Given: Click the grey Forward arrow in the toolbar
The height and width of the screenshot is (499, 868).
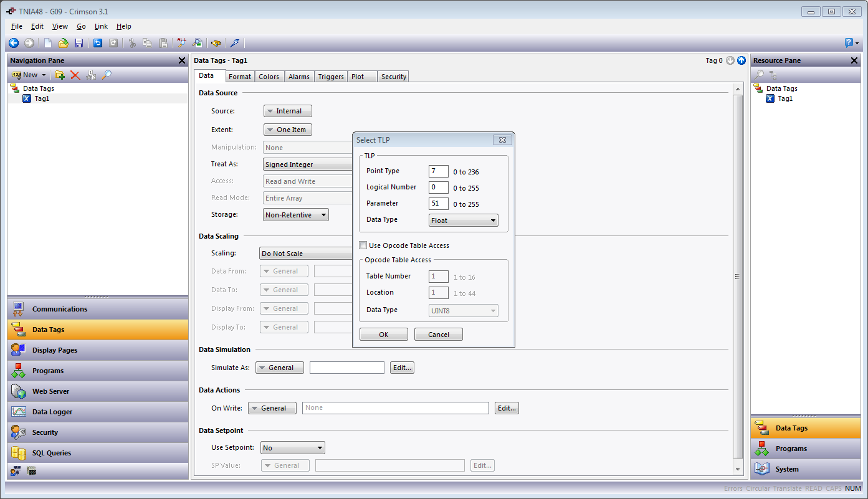Looking at the screenshot, I should 29,43.
